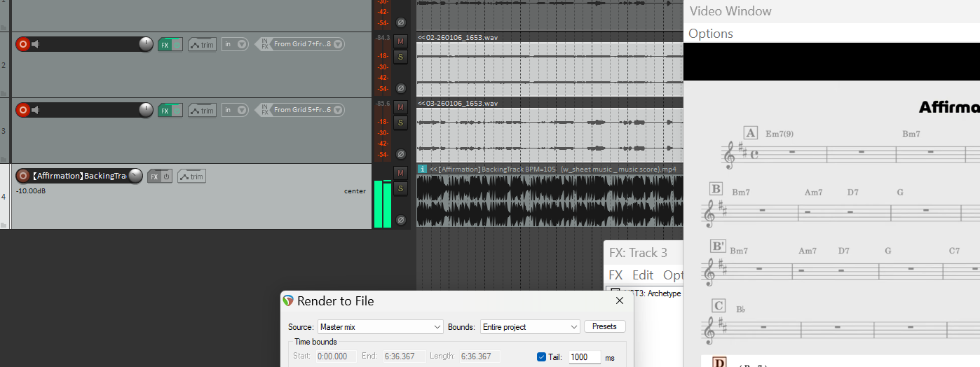Viewport: 980px width, 367px height.
Task: Open the Opt menu in FX: Track 3 window
Action: [673, 275]
